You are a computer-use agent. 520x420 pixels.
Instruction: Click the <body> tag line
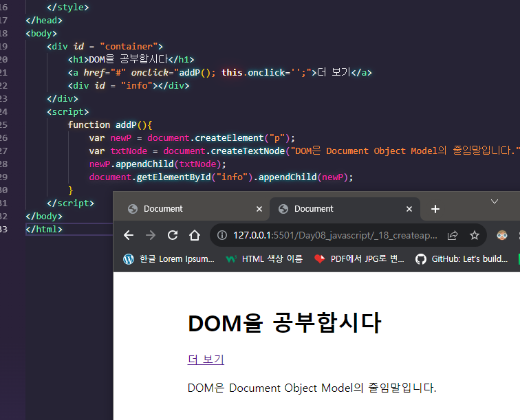point(41,34)
